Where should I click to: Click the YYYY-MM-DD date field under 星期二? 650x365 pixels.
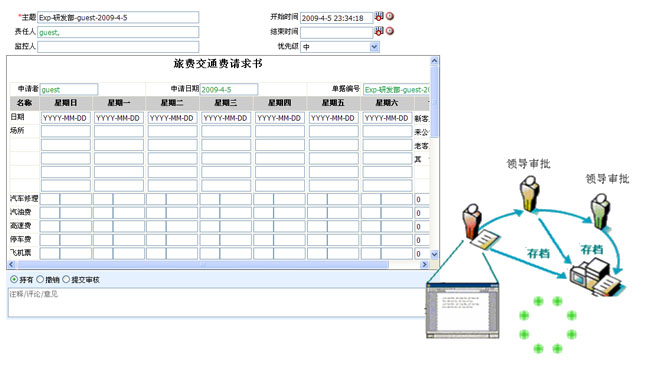(172, 118)
